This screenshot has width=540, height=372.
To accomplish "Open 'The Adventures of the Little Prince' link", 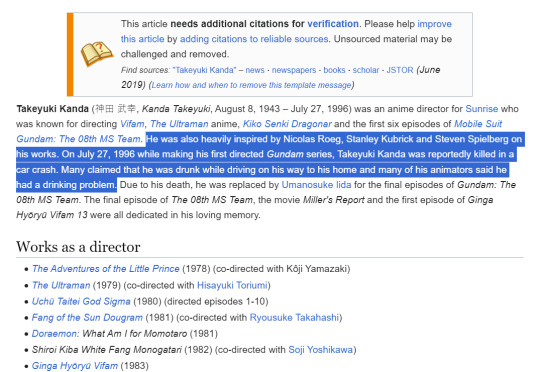I will 105,269.
